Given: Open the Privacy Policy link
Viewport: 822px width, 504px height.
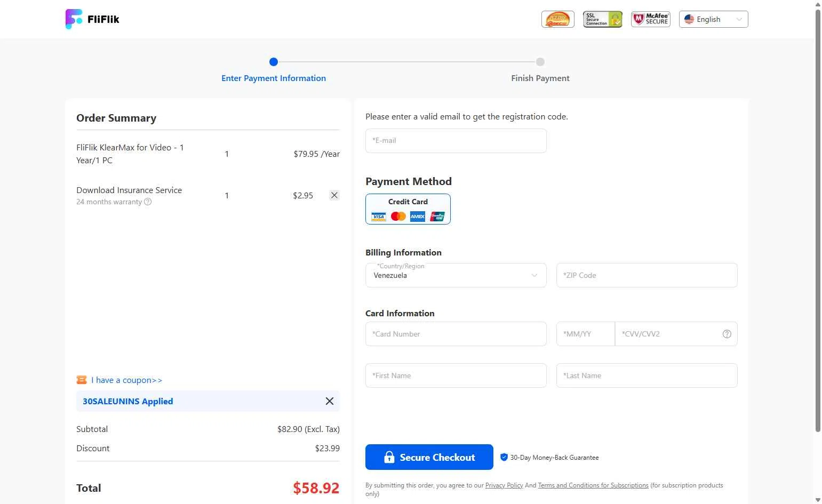Looking at the screenshot, I should [504, 485].
